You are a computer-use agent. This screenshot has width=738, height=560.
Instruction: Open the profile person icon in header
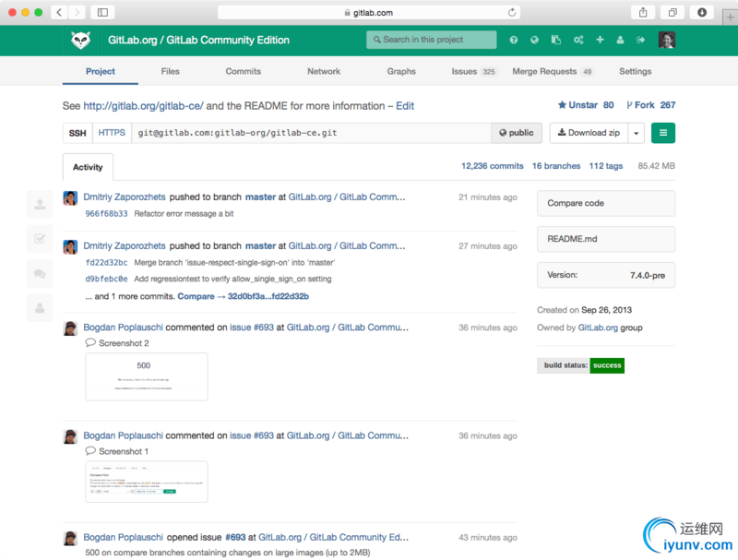pos(620,40)
